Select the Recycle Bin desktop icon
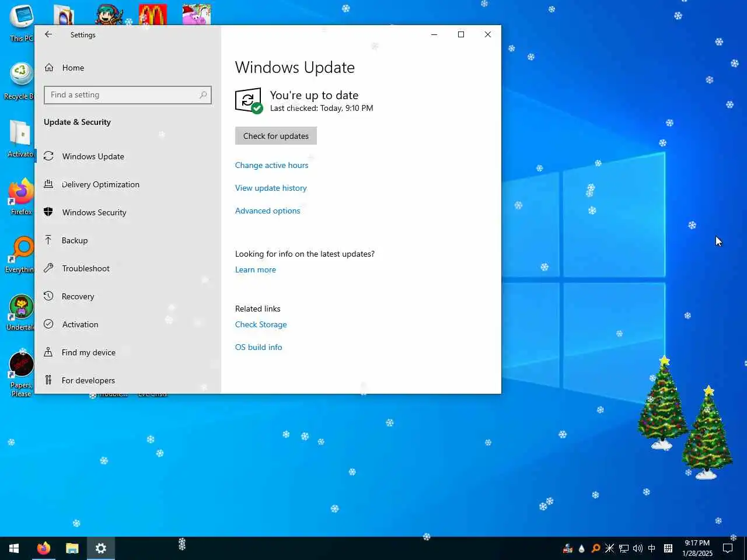This screenshot has width=747, height=560. click(x=20, y=81)
